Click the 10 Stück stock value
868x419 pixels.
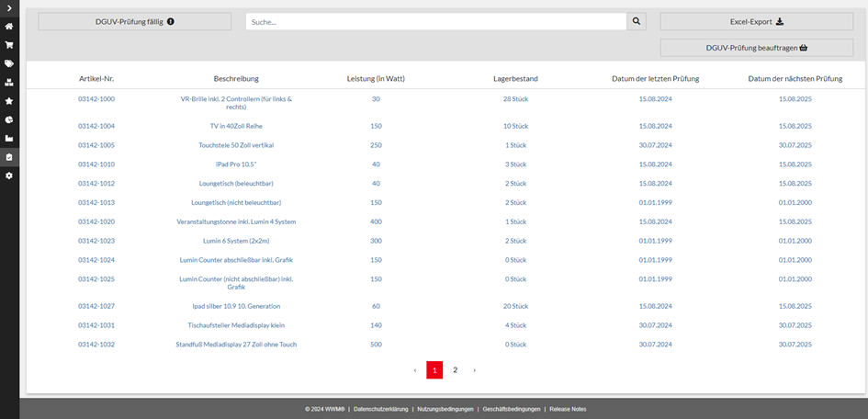516,126
